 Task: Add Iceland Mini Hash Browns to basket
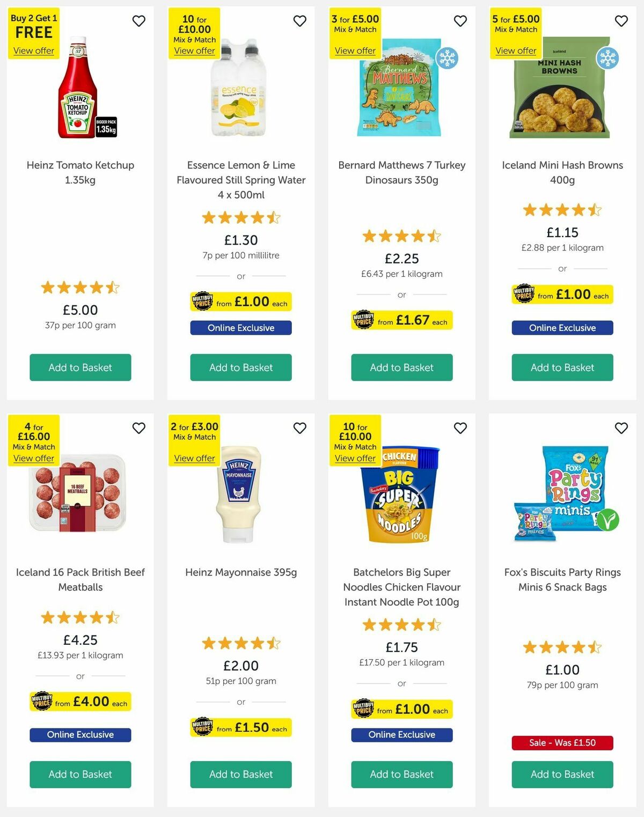pos(562,367)
